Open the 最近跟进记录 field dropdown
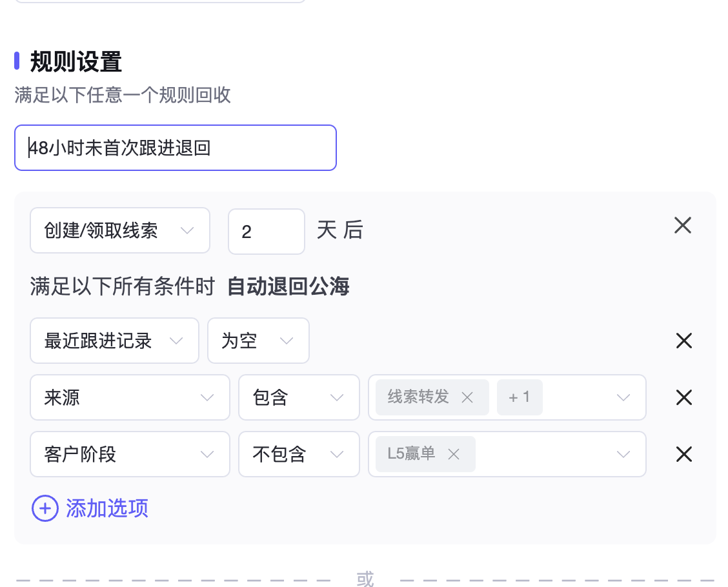 [114, 341]
